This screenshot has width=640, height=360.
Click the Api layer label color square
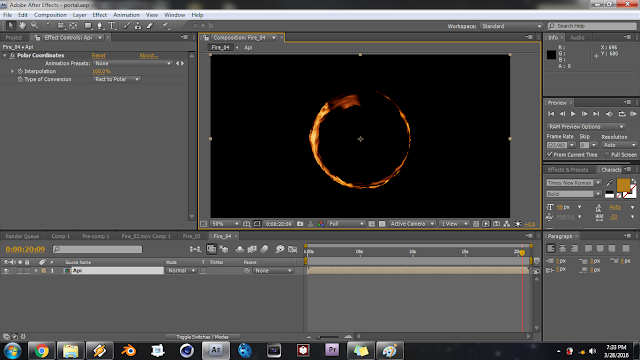coord(43,271)
